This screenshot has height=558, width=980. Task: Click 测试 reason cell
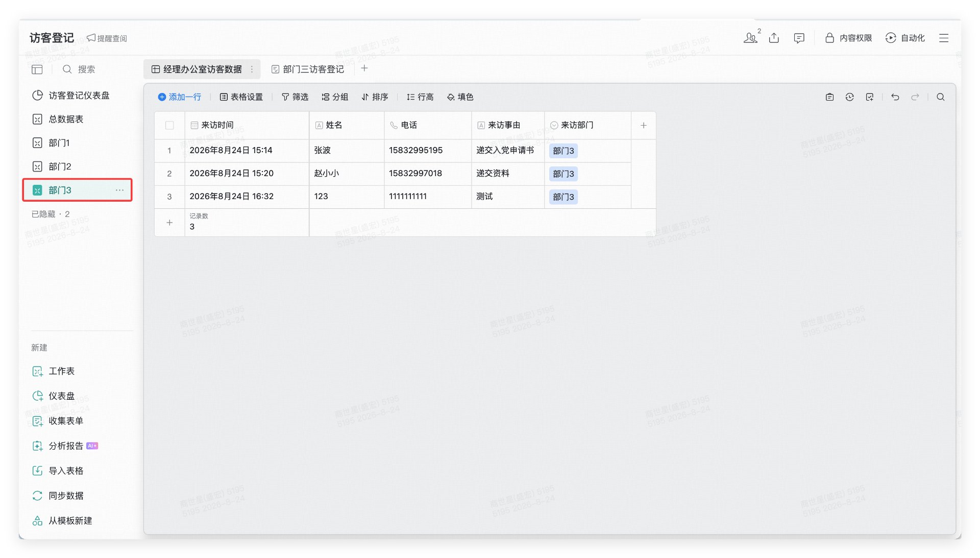pos(508,197)
